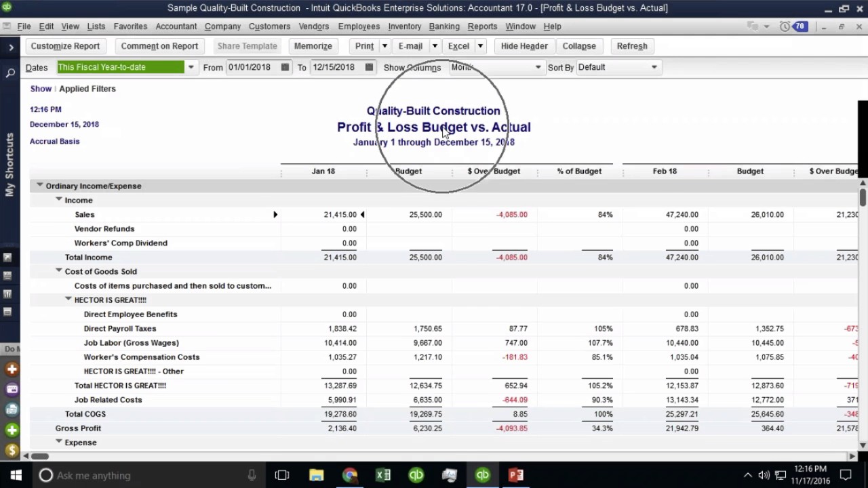Open Google Chrome from the taskbar
Image resolution: width=868 pixels, height=488 pixels.
[x=350, y=475]
